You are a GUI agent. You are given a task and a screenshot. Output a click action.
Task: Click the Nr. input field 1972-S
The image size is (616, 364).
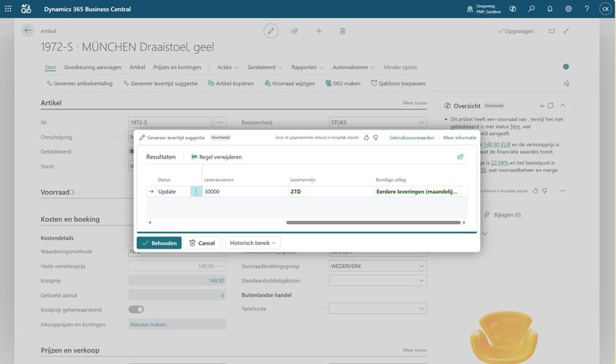170,122
